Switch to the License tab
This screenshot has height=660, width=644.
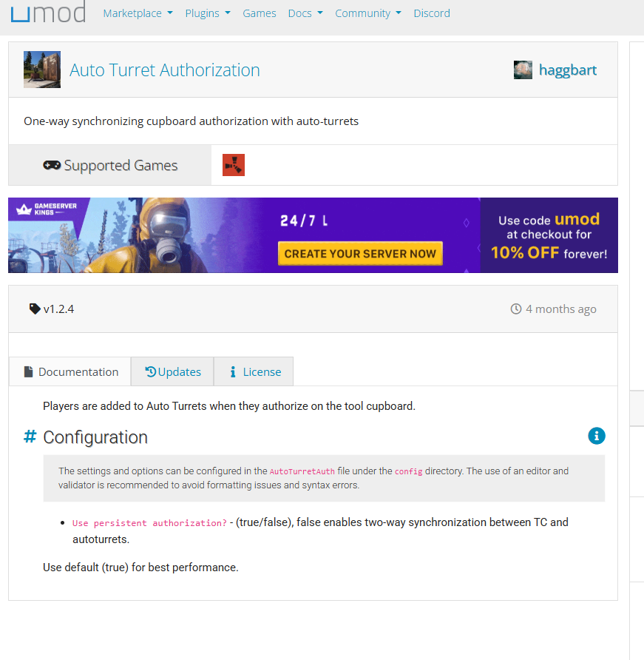254,371
